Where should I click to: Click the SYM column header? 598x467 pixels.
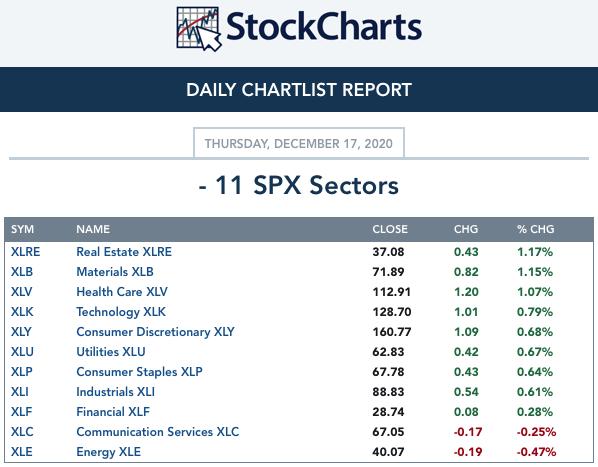pos(22,229)
